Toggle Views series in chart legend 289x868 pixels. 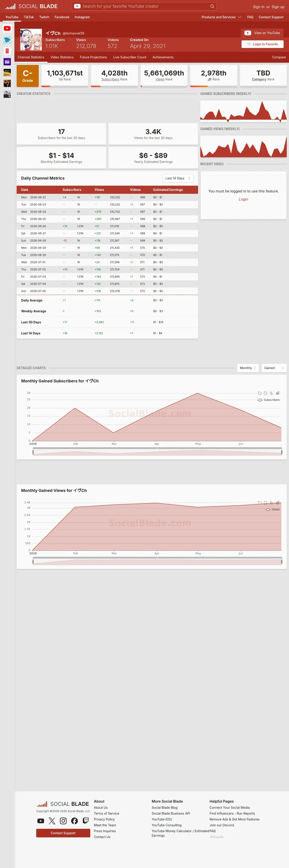coord(273,509)
